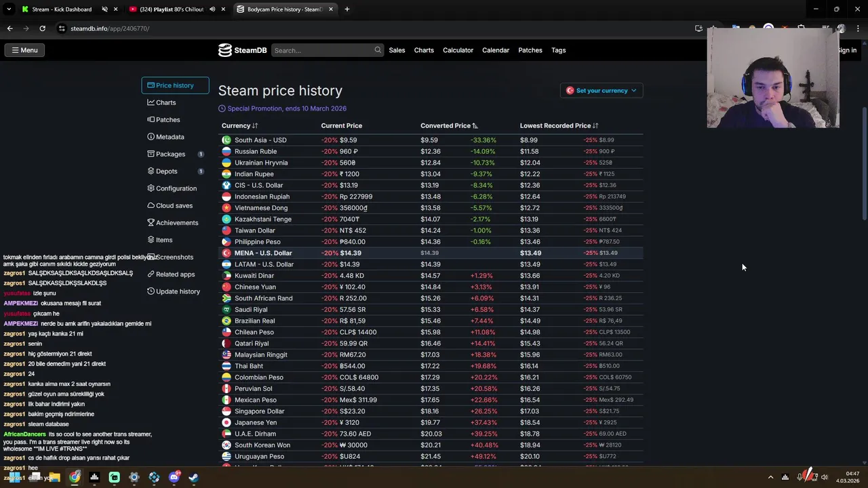The image size is (868, 488).
Task: Sort table by Currency column
Action: (239, 125)
